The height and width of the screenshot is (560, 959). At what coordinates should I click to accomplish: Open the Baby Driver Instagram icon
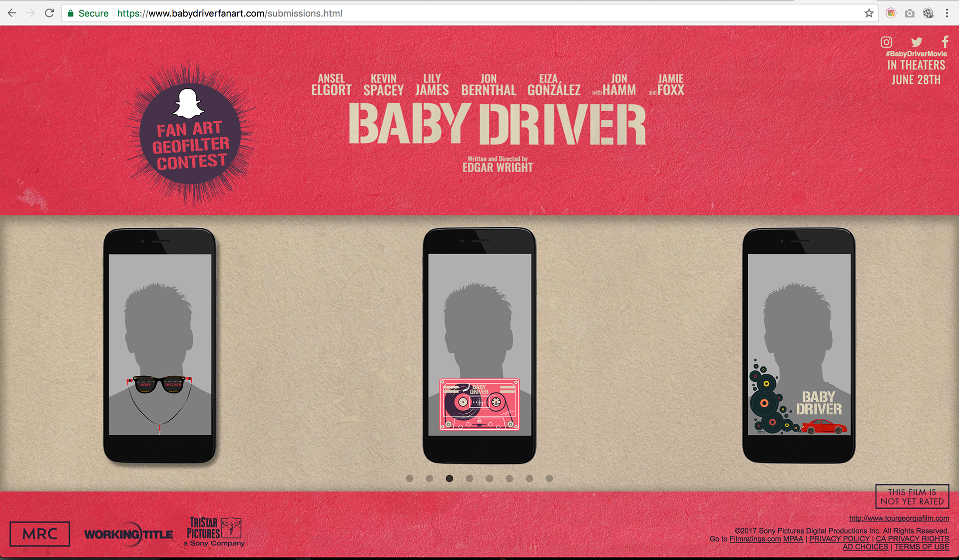point(887,42)
